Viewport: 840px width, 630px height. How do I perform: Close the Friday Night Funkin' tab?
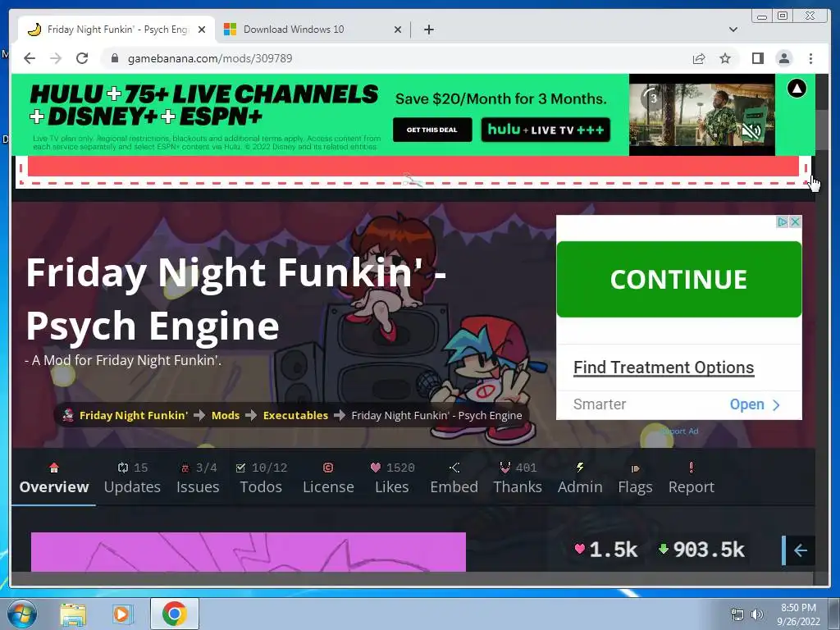coord(202,30)
